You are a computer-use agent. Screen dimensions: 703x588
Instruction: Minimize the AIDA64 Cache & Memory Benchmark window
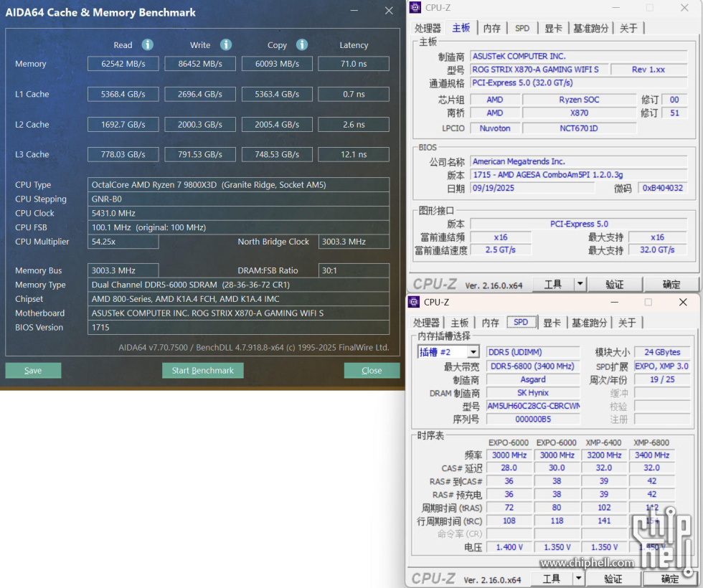click(x=355, y=11)
